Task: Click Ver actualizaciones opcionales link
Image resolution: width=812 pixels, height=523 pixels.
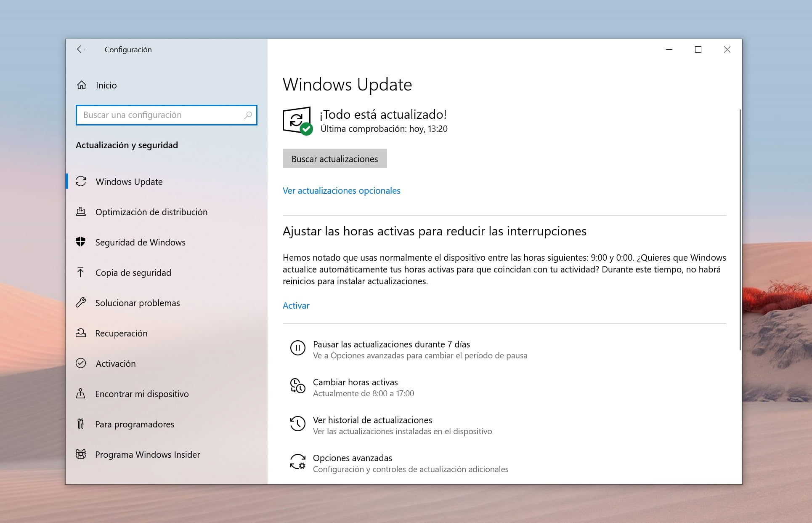Action: coord(342,190)
